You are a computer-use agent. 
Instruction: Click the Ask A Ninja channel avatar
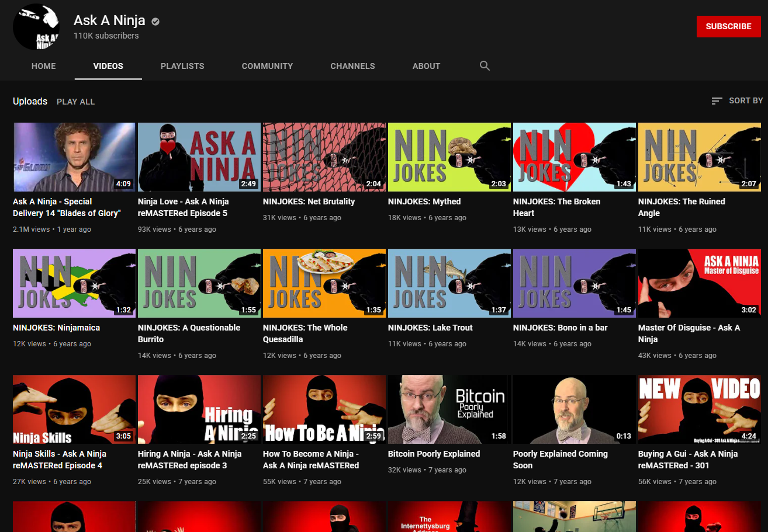[x=36, y=27]
